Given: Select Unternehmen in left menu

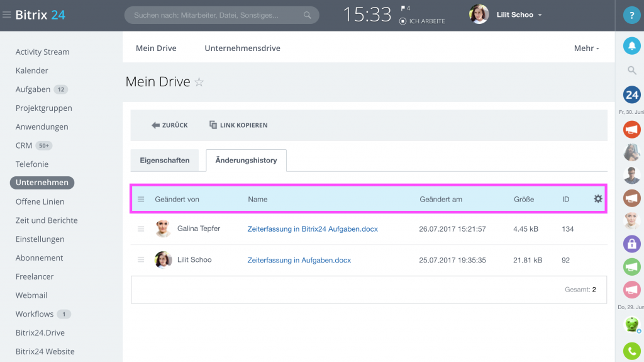Looking at the screenshot, I should (42, 183).
